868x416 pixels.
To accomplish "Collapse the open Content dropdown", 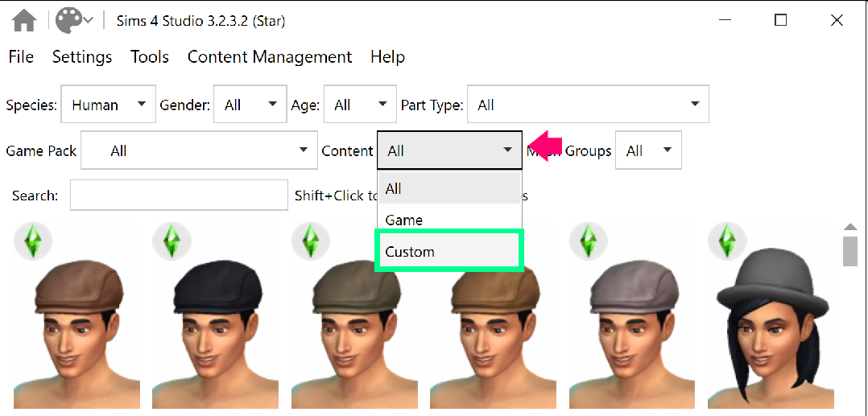I will tap(449, 150).
